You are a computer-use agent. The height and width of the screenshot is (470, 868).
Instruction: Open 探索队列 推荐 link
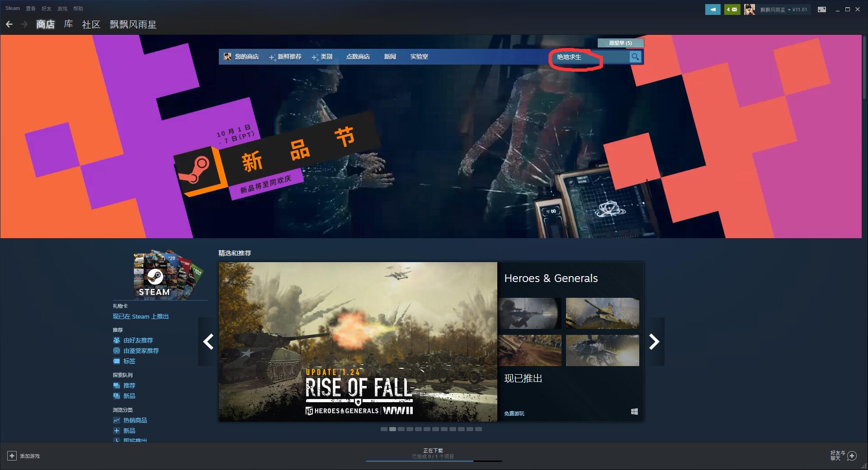coord(129,385)
